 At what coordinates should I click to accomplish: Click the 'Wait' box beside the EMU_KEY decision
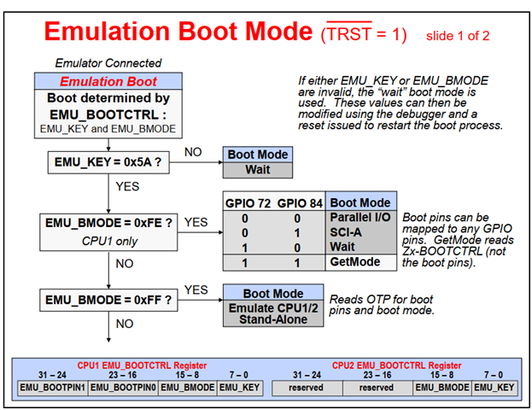pyautogui.click(x=258, y=170)
